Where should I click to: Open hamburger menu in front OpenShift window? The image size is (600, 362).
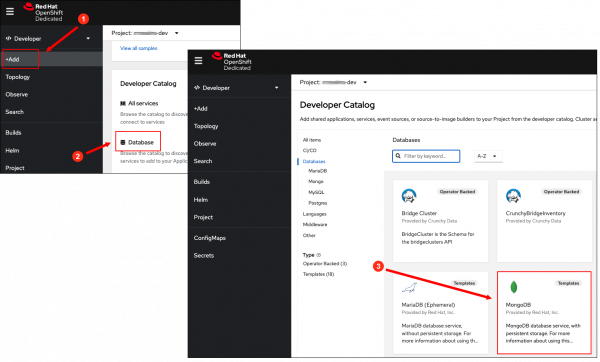point(198,60)
